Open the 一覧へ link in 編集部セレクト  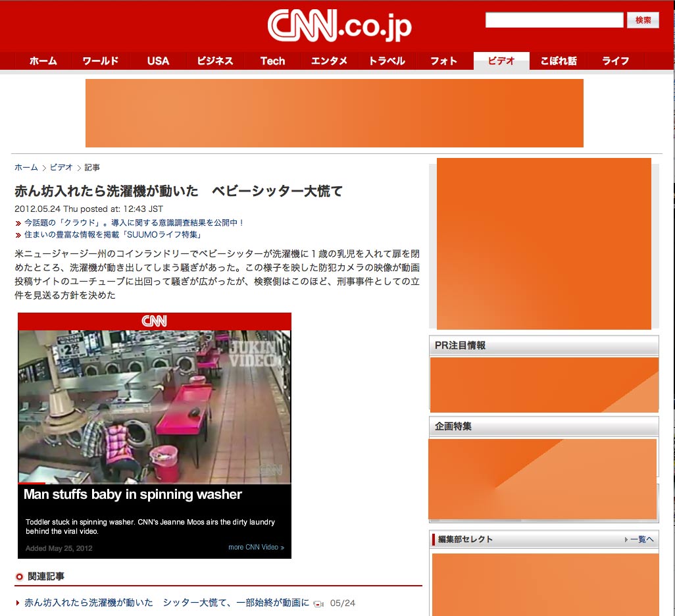point(642,539)
